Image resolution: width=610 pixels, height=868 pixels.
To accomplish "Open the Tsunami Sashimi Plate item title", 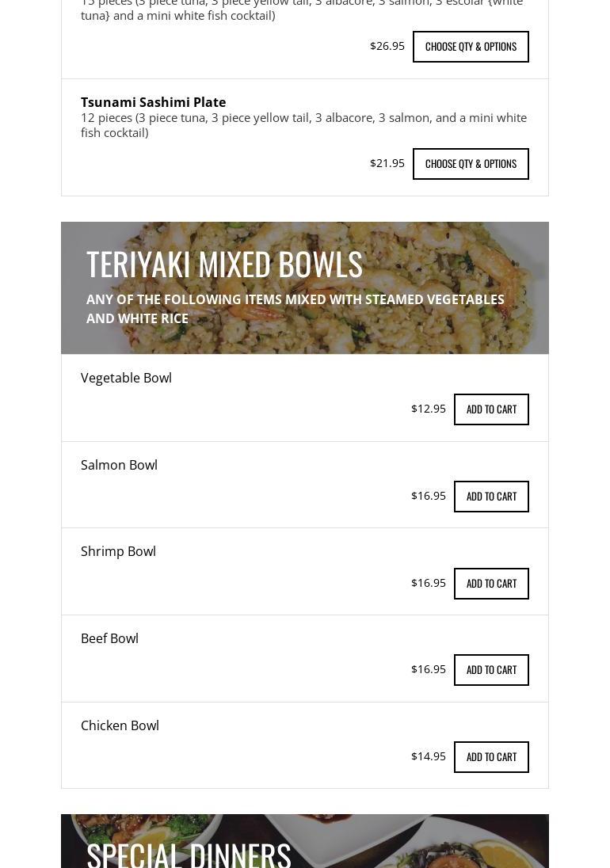I will click(x=153, y=102).
